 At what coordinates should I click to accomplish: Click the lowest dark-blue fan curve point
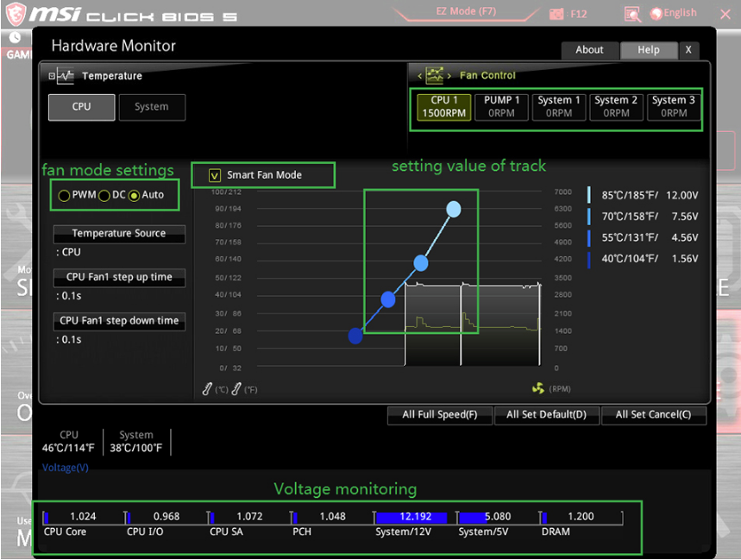coord(355,336)
